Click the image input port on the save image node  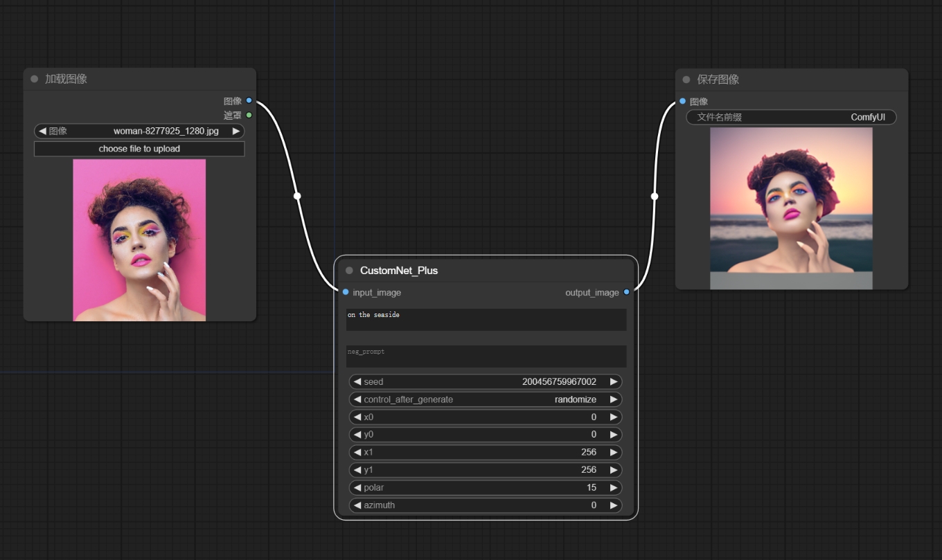(683, 101)
